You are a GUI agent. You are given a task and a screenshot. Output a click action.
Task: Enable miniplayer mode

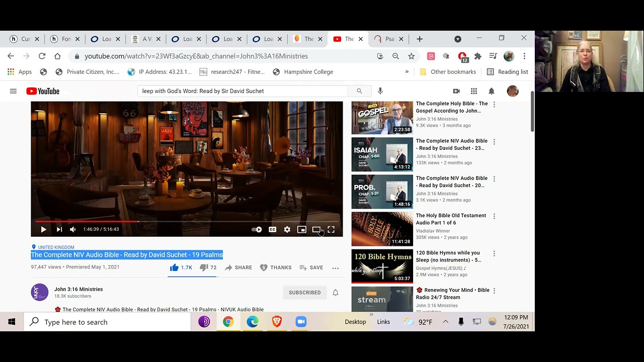(301, 229)
